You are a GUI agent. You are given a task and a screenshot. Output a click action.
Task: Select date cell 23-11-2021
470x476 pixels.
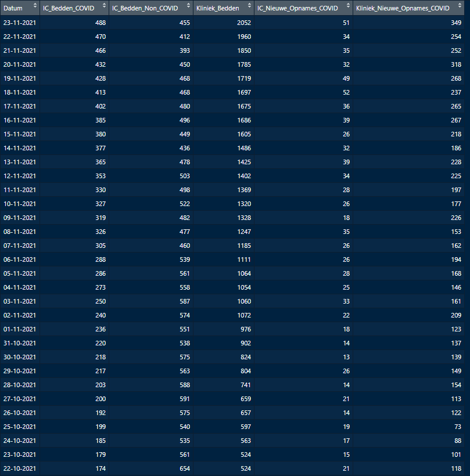point(19,23)
